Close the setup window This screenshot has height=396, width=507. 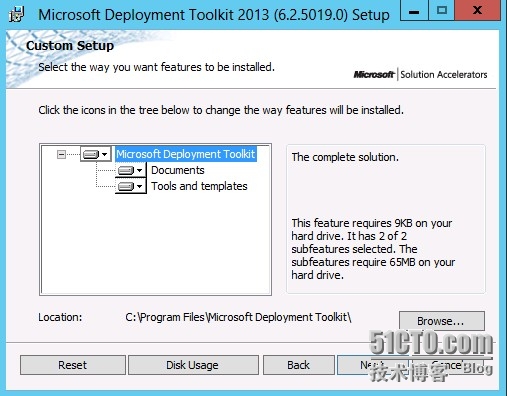pyautogui.click(x=478, y=11)
